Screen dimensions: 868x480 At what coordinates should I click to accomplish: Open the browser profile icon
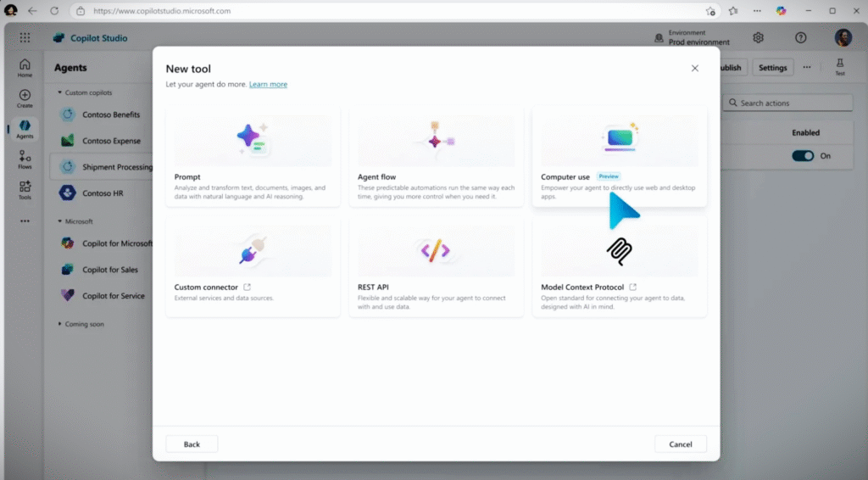[x=10, y=10]
